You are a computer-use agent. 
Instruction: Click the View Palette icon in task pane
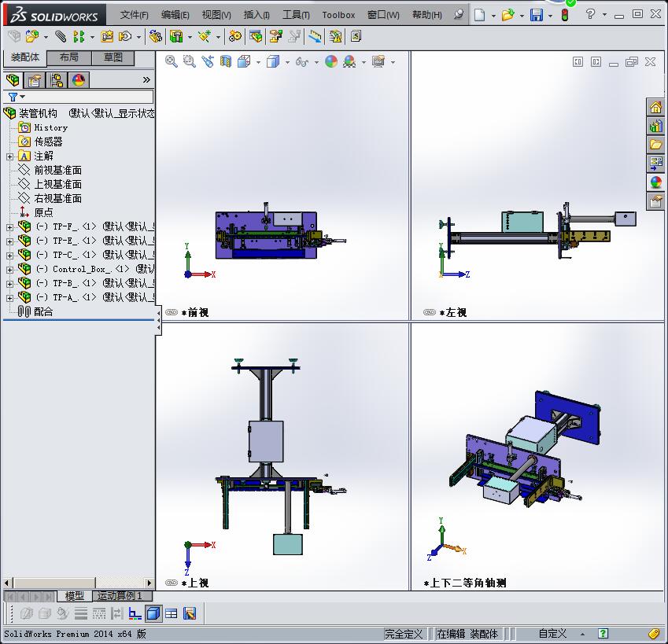655,164
